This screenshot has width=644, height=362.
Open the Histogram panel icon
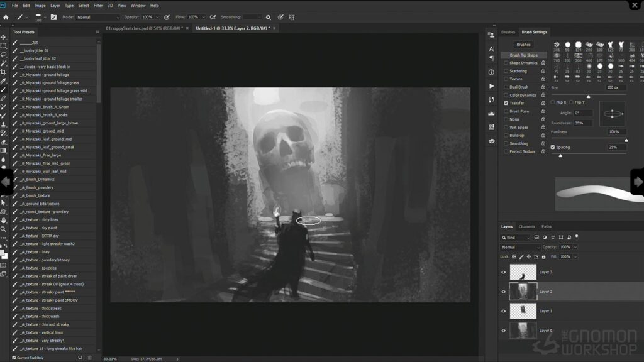pyautogui.click(x=491, y=113)
